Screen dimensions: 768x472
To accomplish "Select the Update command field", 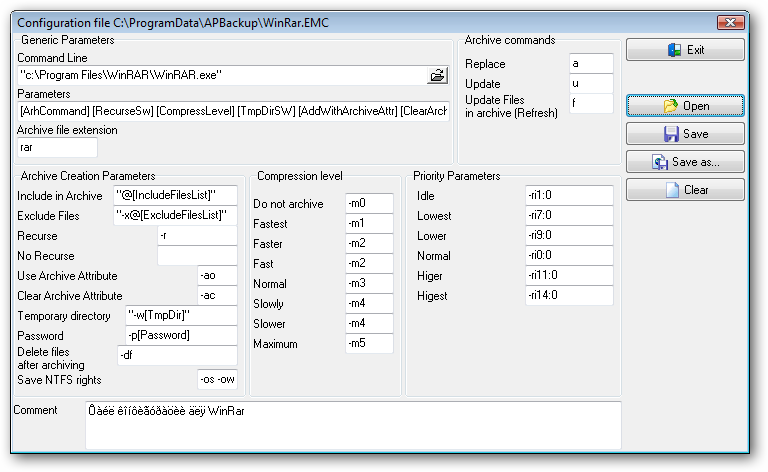I will point(591,84).
